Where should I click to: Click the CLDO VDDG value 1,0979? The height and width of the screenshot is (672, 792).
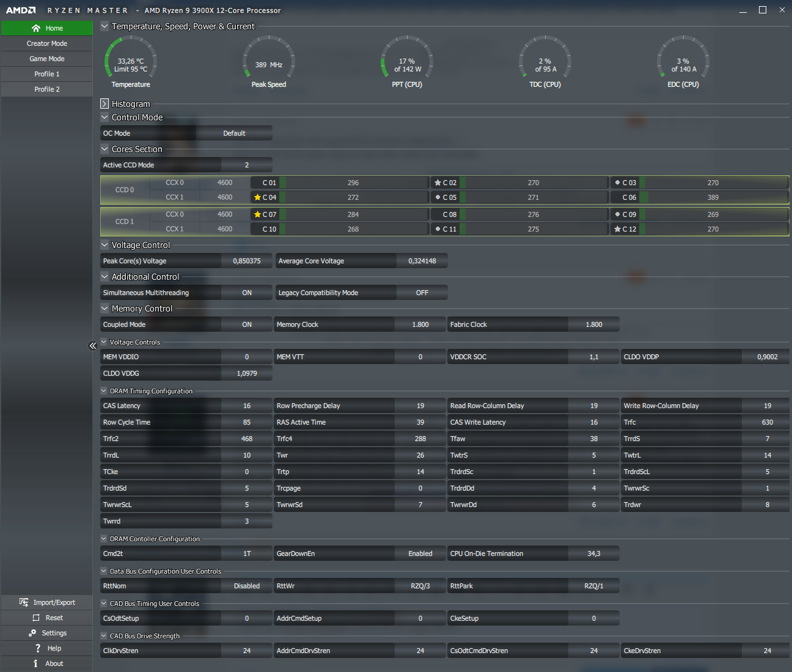(247, 373)
